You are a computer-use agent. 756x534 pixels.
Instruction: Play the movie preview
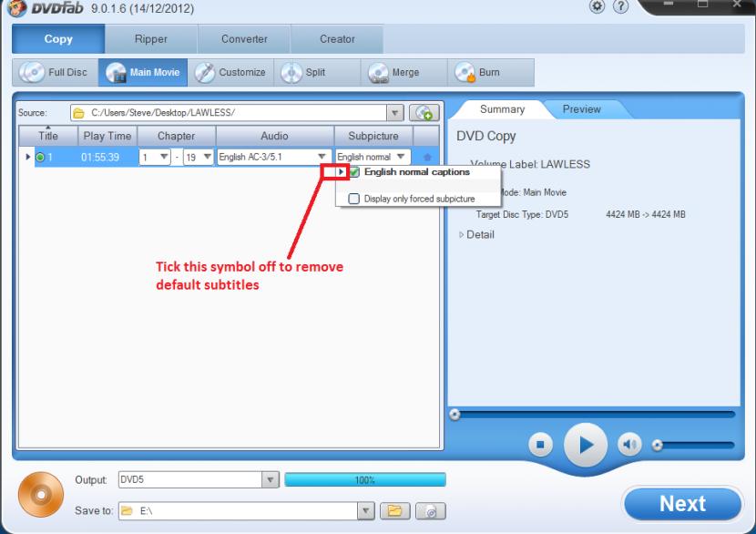[x=586, y=445]
